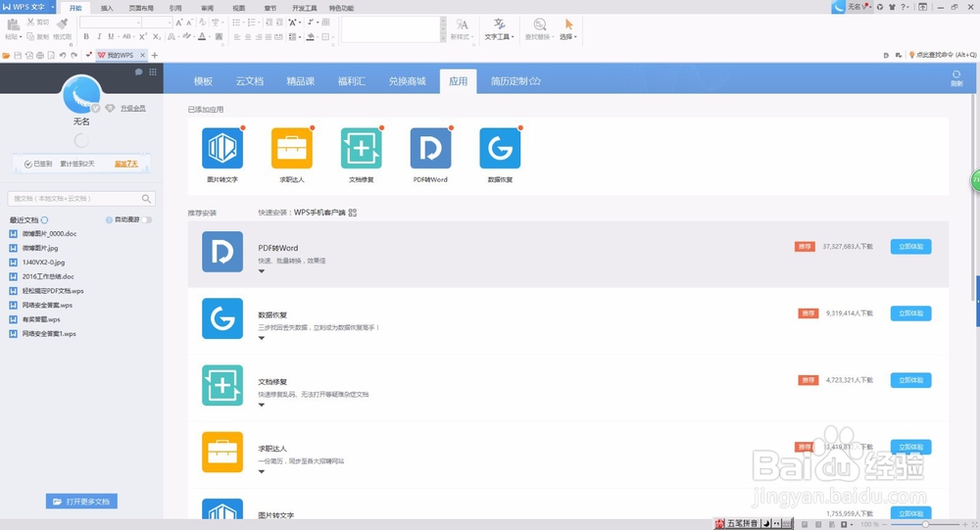Image resolution: width=980 pixels, height=530 pixels.
Task: Click 立即体验 button for 数据恢复
Action: pos(910,313)
